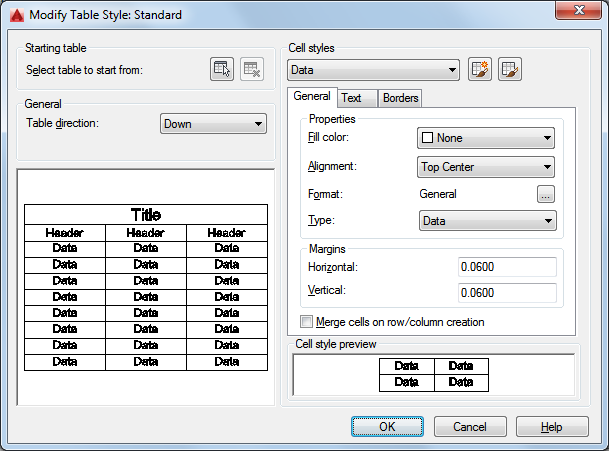Open the Alignment Top Center dropdown
Screen dimensions: 609x451
486,167
